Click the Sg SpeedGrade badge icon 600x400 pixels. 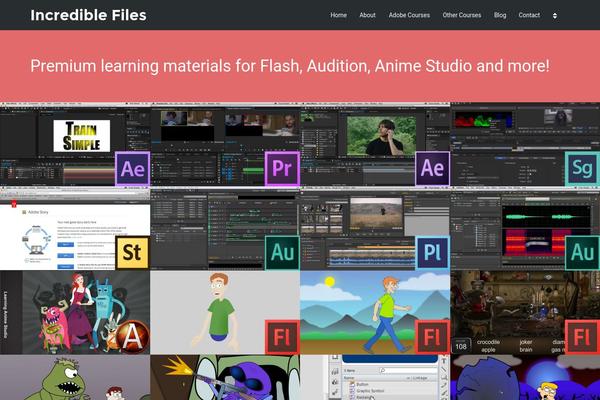coord(582,168)
